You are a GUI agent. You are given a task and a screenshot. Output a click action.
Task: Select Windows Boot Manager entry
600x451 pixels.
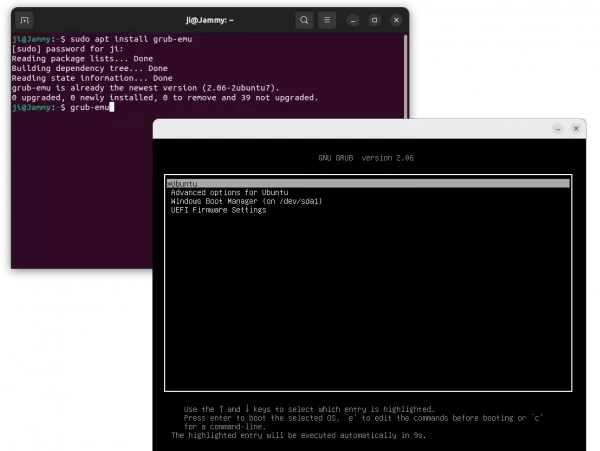pyautogui.click(x=246, y=201)
